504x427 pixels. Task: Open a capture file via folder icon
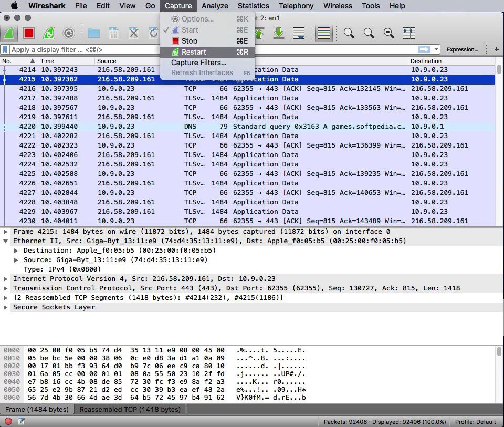click(94, 33)
